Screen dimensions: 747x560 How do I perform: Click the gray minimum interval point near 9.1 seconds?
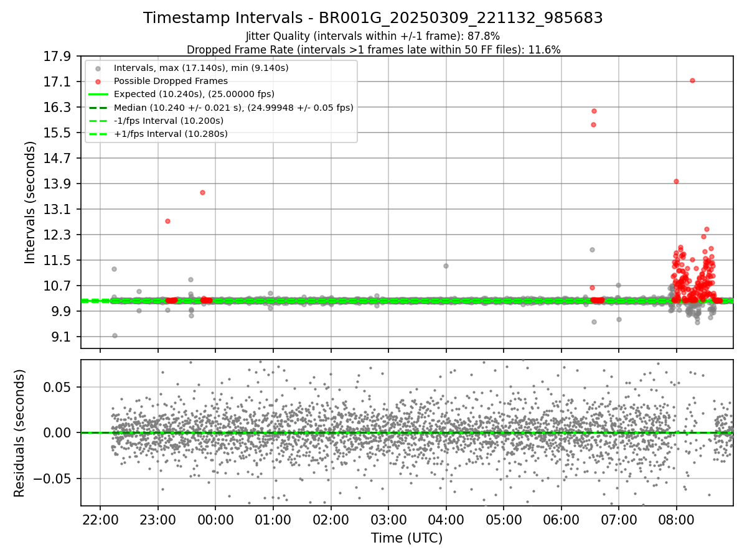(115, 335)
